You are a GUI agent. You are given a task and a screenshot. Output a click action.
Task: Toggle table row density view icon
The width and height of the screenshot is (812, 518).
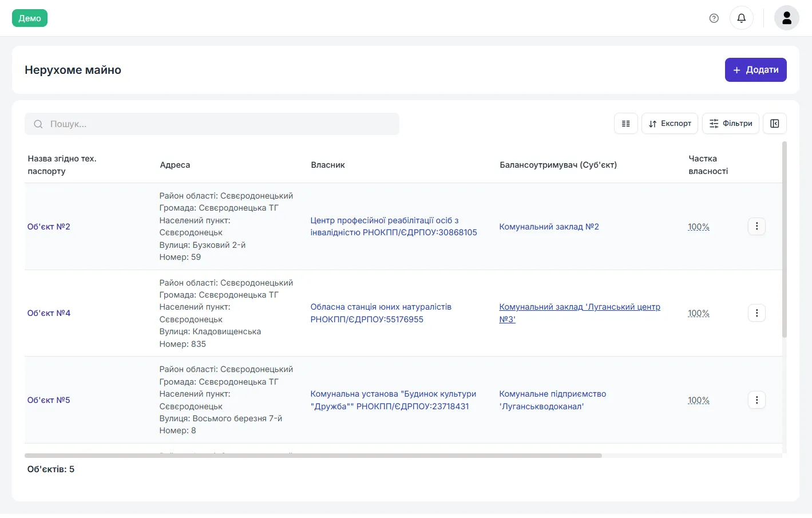pos(625,124)
